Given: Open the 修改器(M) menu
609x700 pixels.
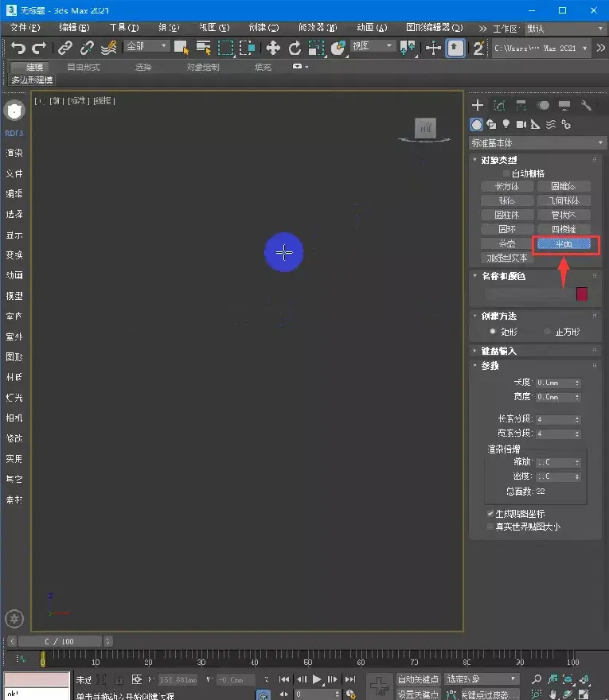Looking at the screenshot, I should tap(318, 28).
